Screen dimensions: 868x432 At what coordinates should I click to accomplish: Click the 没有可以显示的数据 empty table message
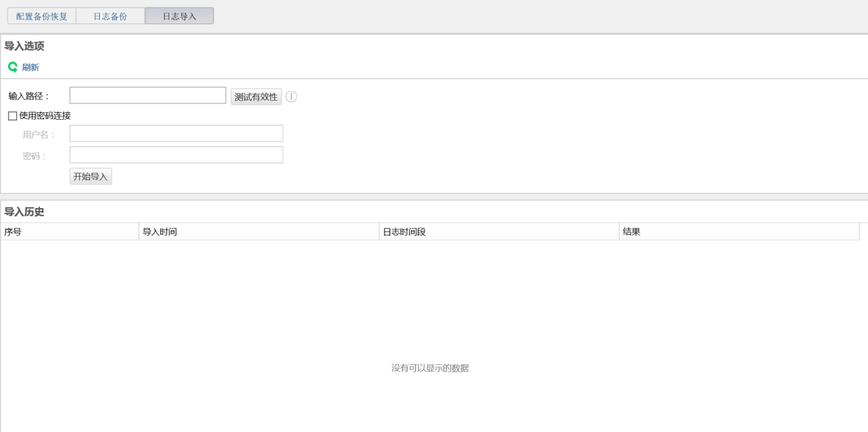click(430, 368)
